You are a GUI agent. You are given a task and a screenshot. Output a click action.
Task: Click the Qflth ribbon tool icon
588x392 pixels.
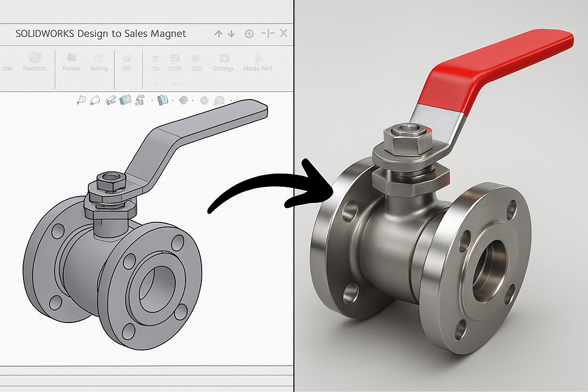tap(175, 59)
